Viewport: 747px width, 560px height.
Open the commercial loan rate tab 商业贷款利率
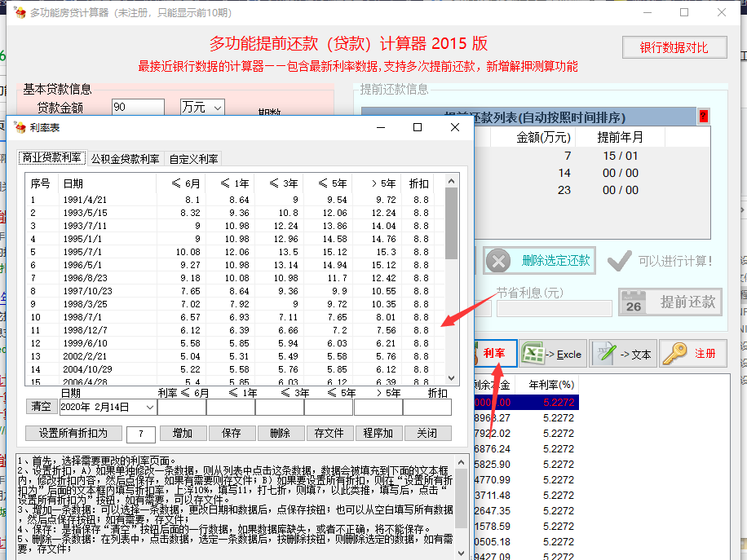point(52,157)
